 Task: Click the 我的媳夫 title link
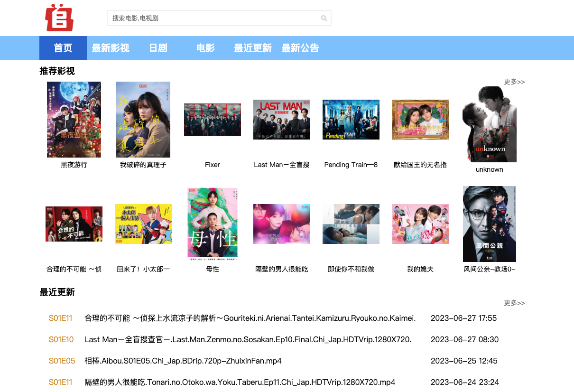point(420,269)
